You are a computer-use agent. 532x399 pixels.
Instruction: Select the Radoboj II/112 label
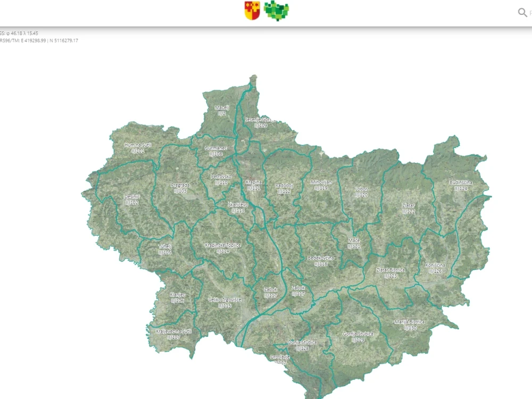click(x=284, y=188)
